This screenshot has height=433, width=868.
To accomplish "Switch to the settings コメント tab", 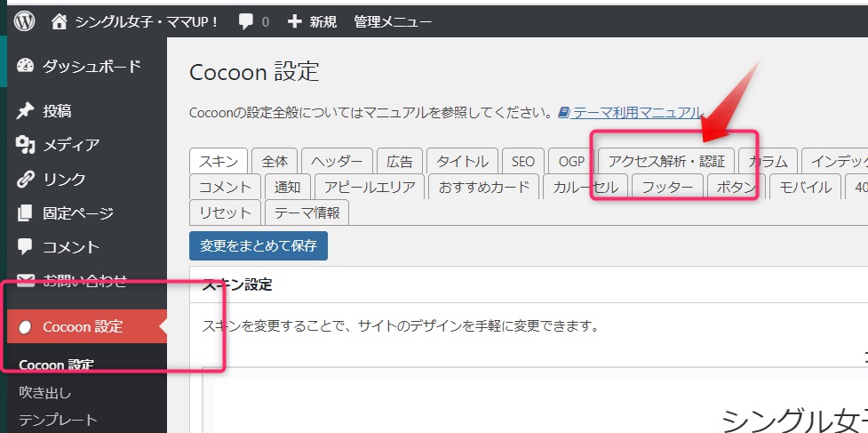I will [225, 187].
